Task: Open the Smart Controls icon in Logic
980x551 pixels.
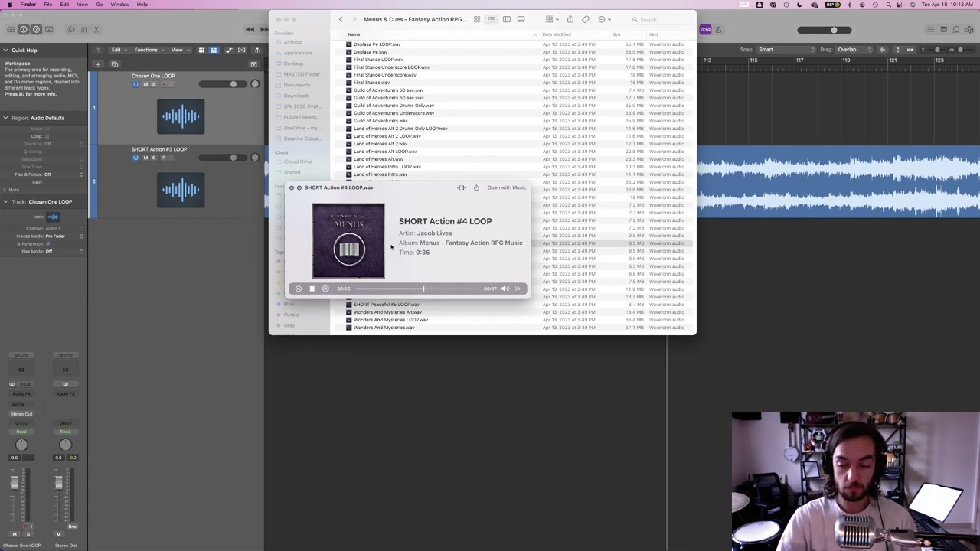Action: pos(71,30)
